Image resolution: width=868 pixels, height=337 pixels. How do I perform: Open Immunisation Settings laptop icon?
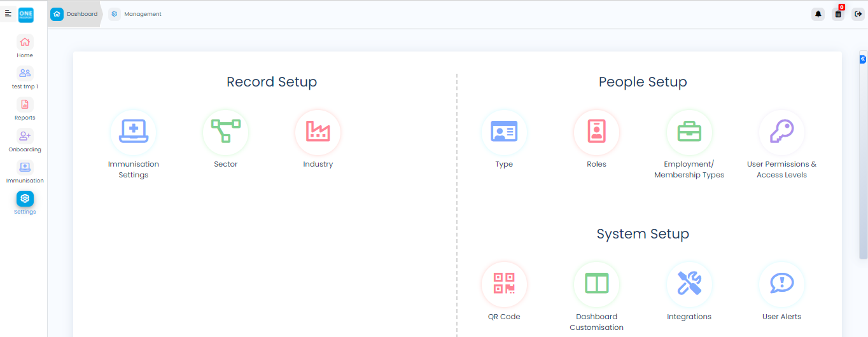(x=134, y=132)
